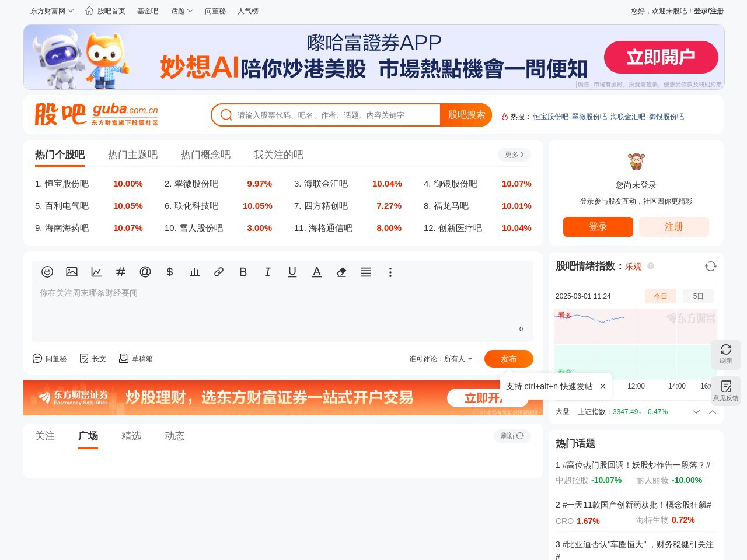
Task: Open the 问董秘 editor option
Action: point(50,358)
